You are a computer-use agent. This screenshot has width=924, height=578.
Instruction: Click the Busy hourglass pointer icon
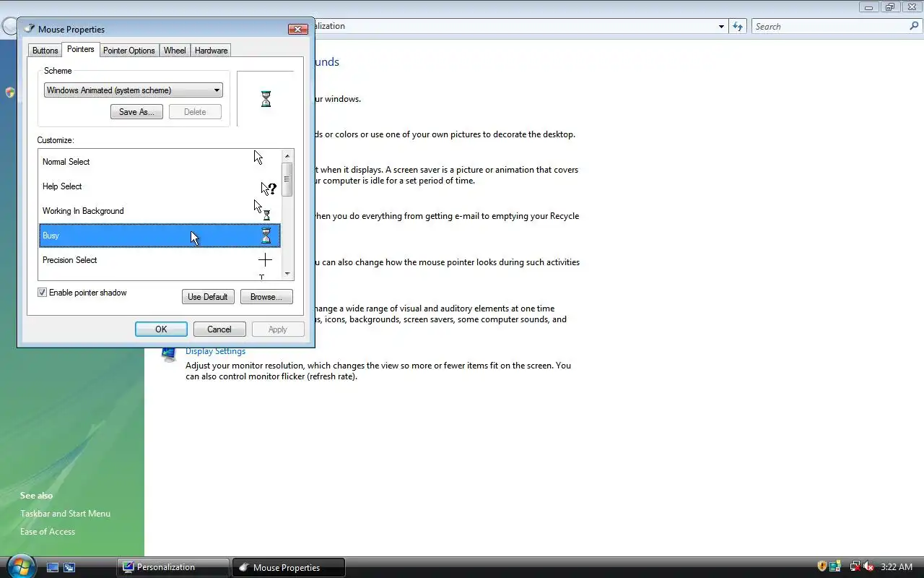tap(266, 236)
